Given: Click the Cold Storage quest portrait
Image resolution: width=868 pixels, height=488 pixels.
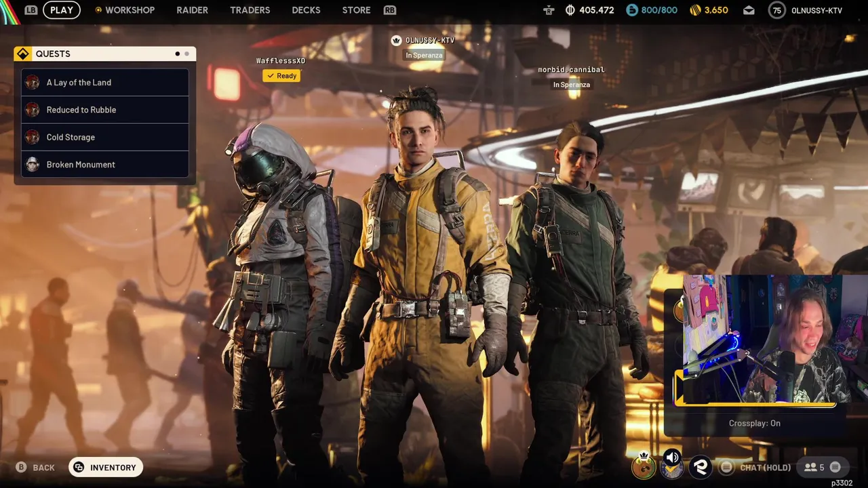Looking at the screenshot, I should click(32, 137).
